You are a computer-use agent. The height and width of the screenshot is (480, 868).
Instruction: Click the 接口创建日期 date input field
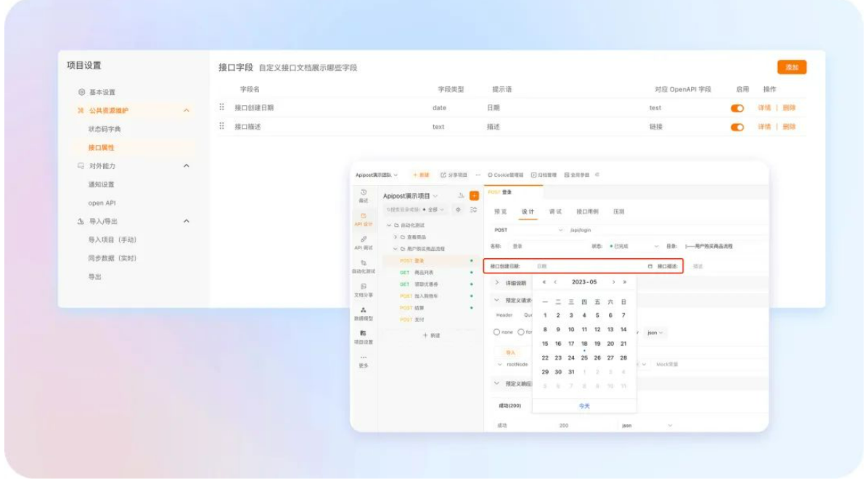coord(594,267)
